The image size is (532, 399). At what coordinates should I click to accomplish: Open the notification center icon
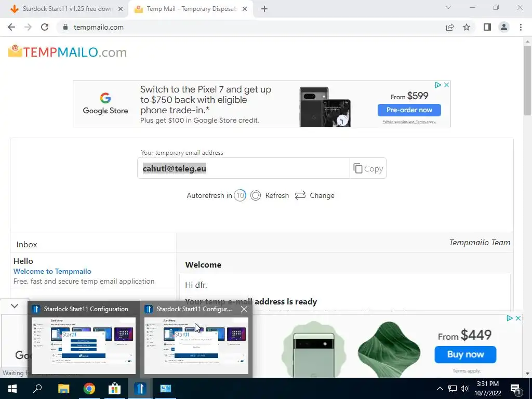(516, 389)
